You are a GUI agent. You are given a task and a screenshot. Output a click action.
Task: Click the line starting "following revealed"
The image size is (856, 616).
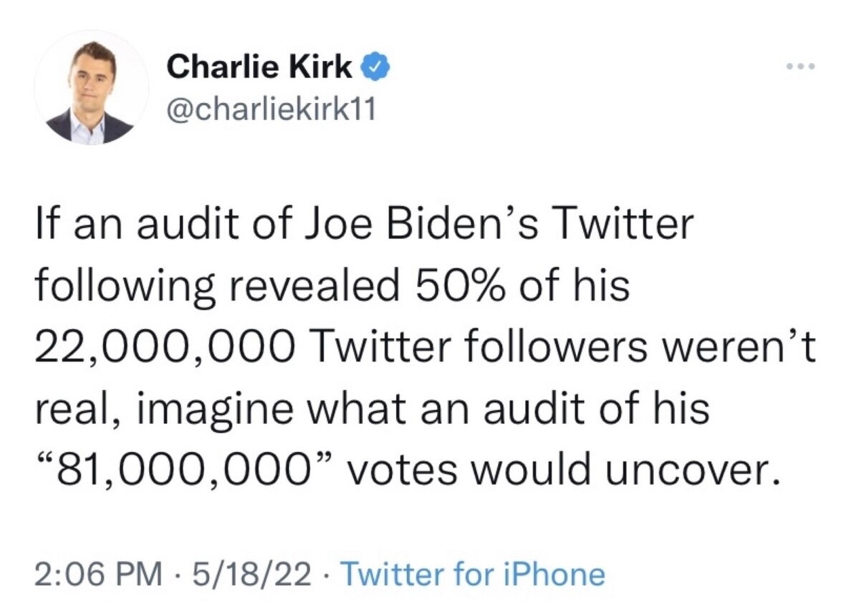[x=332, y=287]
